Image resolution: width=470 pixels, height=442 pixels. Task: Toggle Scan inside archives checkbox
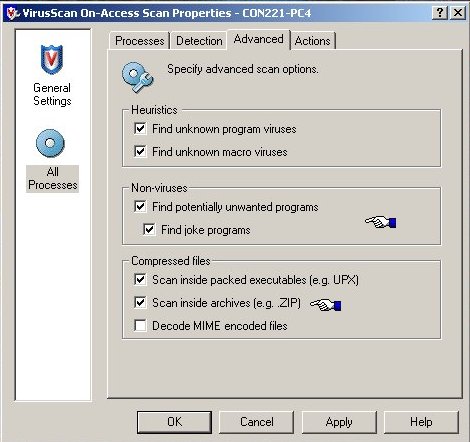[x=140, y=302]
